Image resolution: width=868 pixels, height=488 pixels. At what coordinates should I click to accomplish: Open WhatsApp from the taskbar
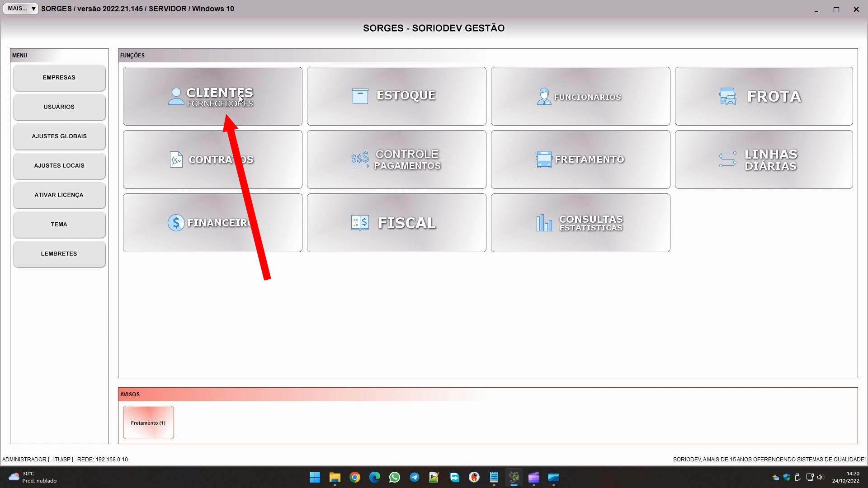tap(395, 477)
